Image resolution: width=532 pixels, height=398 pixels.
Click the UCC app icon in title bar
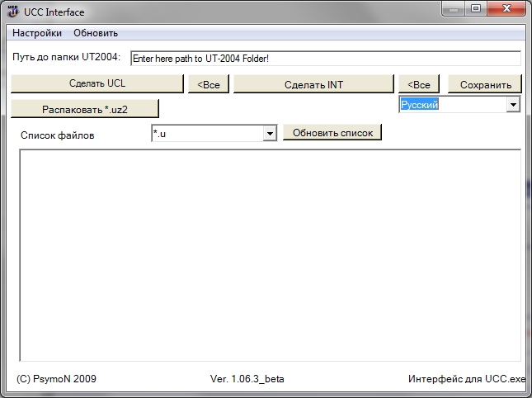[13, 12]
